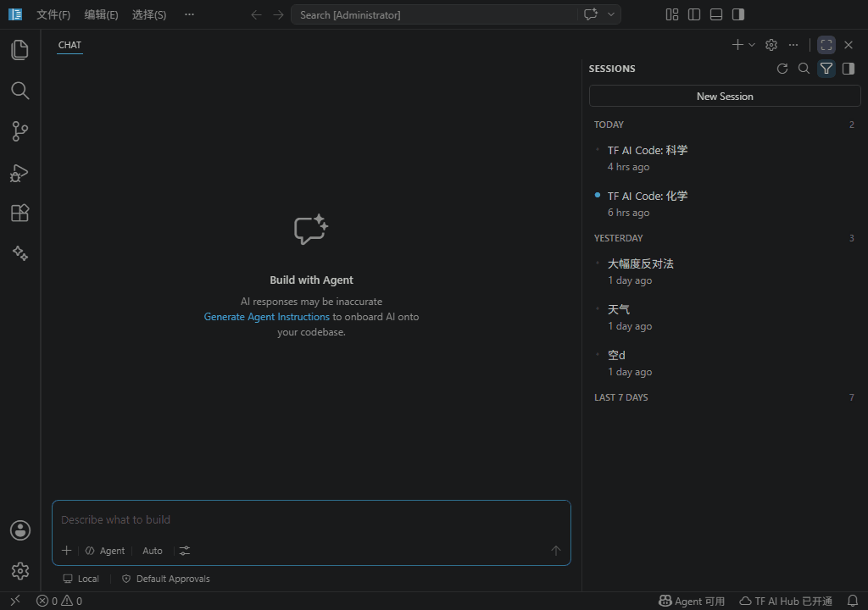Open the Search view in activity bar
The height and width of the screenshot is (610, 868).
click(x=20, y=90)
